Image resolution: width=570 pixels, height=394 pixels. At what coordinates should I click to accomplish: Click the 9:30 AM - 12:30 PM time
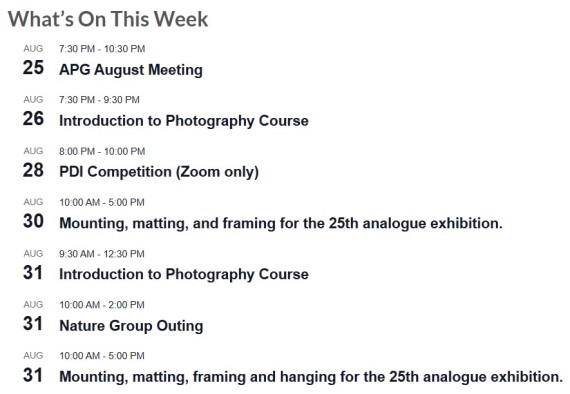coord(102,254)
